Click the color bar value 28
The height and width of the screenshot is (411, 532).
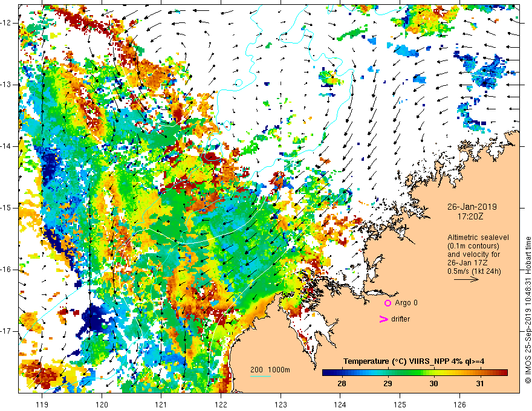point(342,384)
